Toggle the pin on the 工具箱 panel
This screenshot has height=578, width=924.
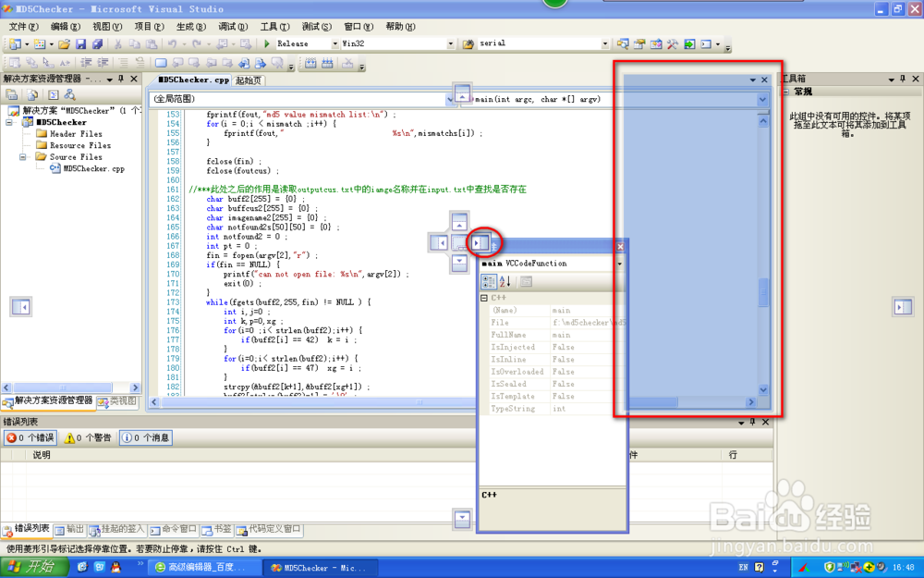pos(903,79)
